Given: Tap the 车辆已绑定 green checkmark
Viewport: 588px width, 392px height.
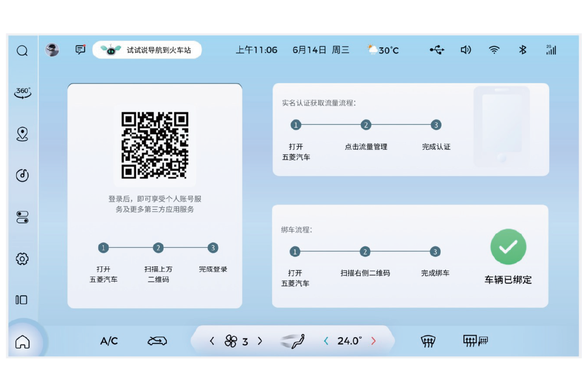Looking at the screenshot, I should pos(508,246).
